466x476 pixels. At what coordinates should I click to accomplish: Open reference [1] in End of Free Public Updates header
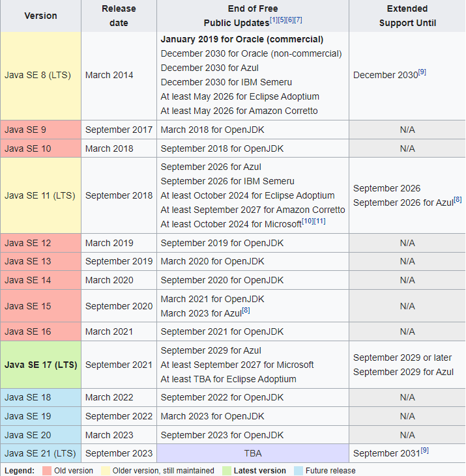coord(274,20)
